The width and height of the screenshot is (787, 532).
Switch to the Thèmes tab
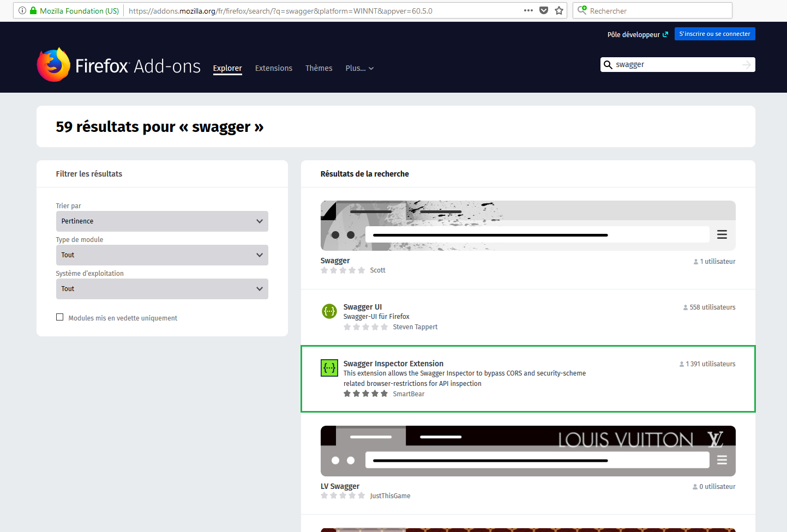319,68
